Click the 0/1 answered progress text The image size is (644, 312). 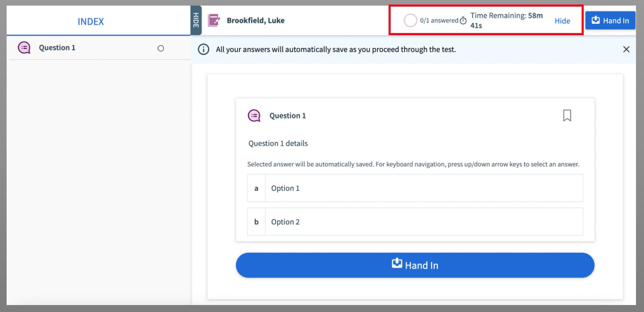439,21
